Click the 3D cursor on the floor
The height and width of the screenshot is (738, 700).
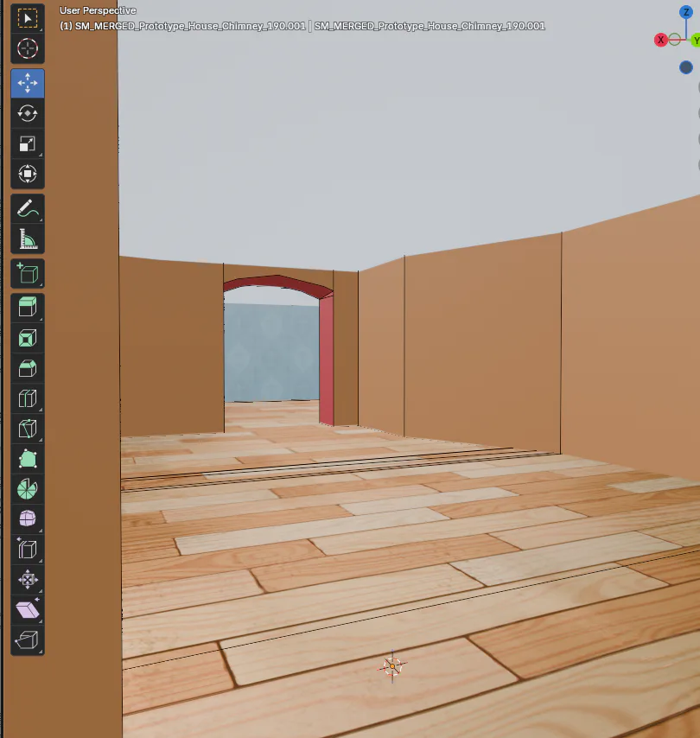[392, 666]
